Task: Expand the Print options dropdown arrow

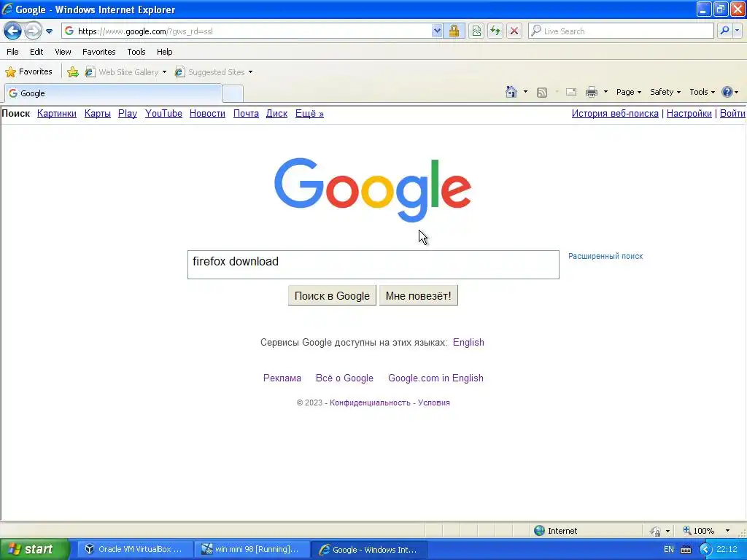Action: pyautogui.click(x=606, y=92)
